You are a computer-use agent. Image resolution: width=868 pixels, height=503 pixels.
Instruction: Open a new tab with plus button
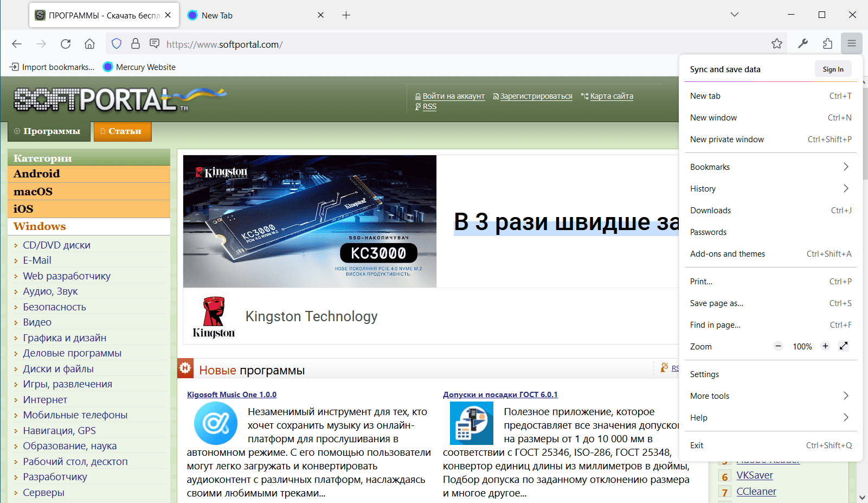tap(346, 15)
